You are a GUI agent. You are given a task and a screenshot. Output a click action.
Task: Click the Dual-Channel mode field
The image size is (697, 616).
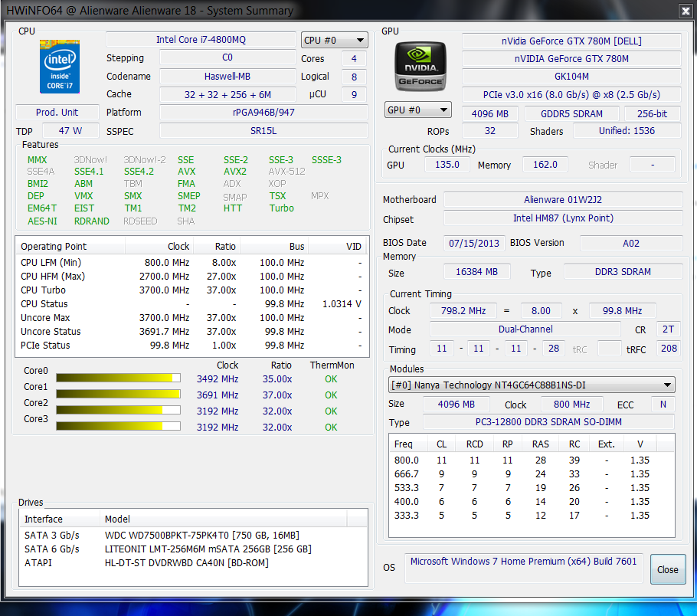(525, 329)
